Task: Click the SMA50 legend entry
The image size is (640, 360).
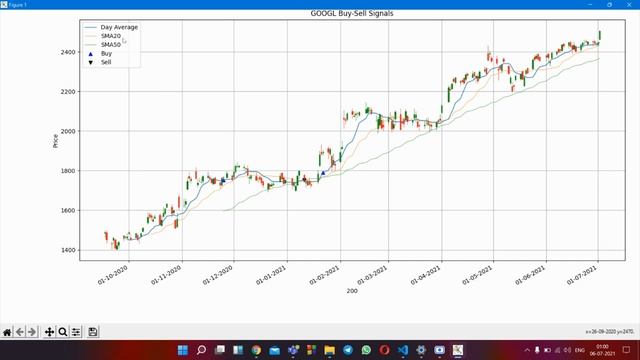Action: tap(111, 44)
